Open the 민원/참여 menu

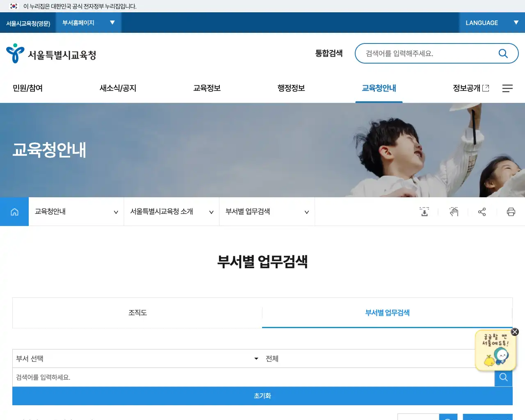(x=27, y=88)
